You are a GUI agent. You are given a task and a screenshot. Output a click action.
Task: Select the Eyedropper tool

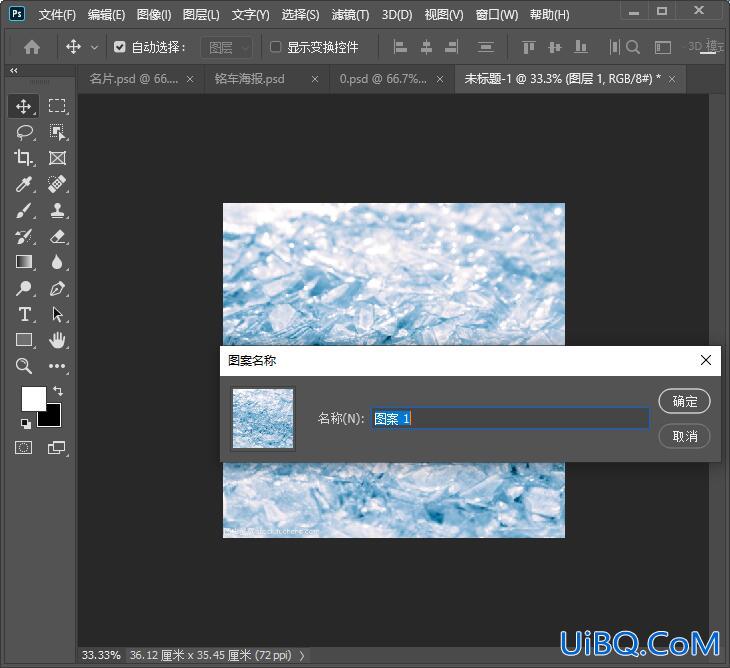click(x=23, y=184)
